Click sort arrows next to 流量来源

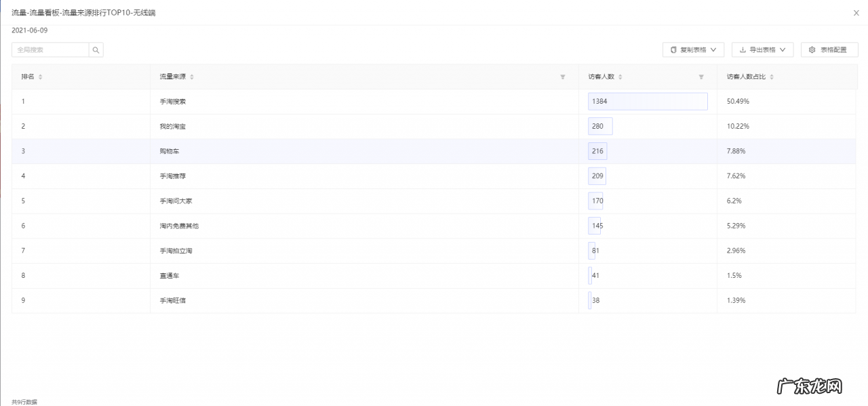click(192, 77)
